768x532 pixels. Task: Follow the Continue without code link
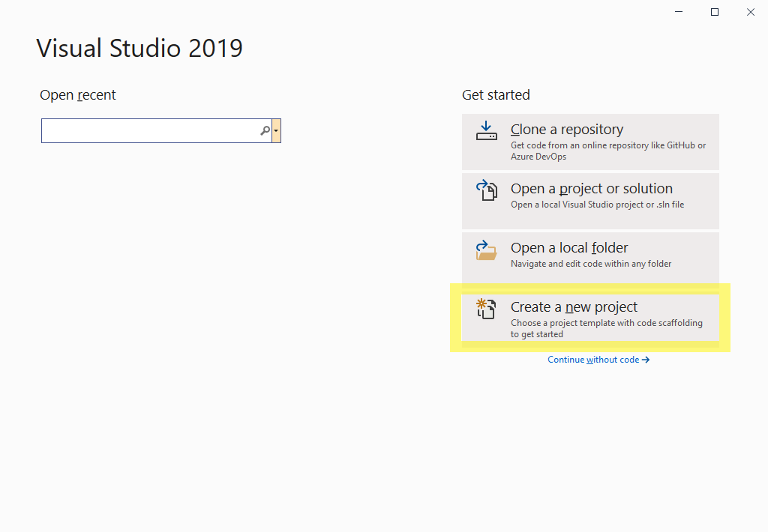coord(598,360)
